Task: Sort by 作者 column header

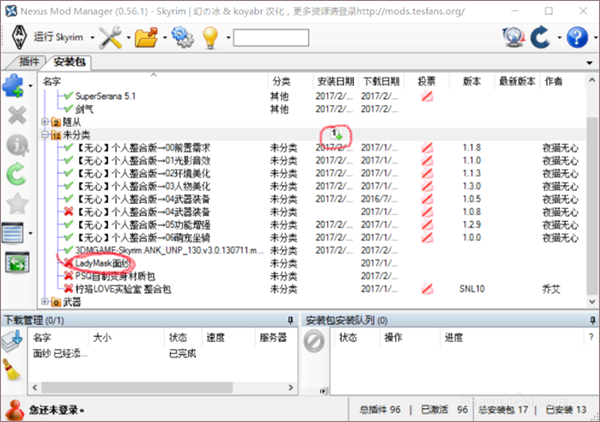Action: tap(553, 81)
